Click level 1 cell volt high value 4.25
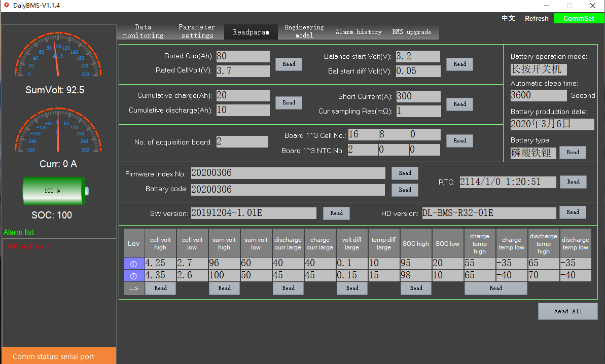Viewport: 605px width, 364px height. click(161, 263)
